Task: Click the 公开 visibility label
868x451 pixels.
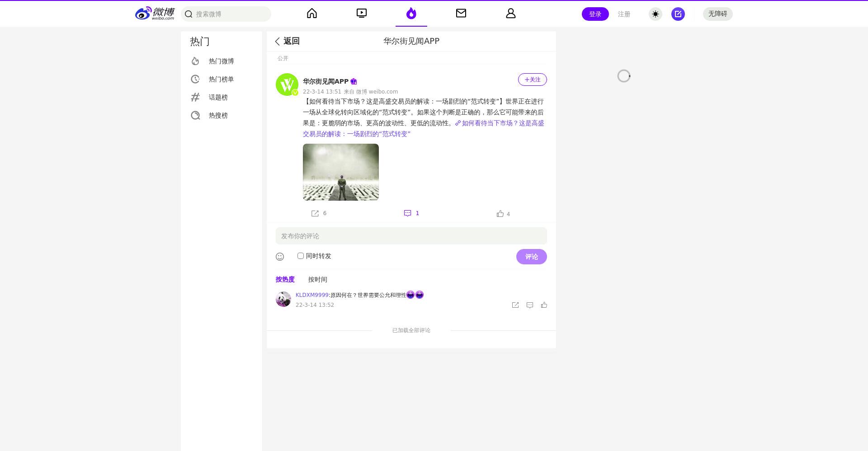Action: pos(283,58)
